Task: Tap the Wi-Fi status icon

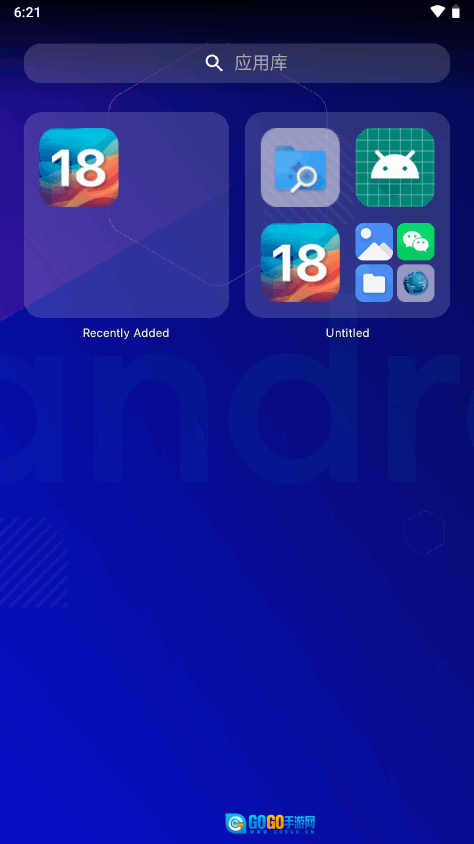Action: pyautogui.click(x=438, y=11)
